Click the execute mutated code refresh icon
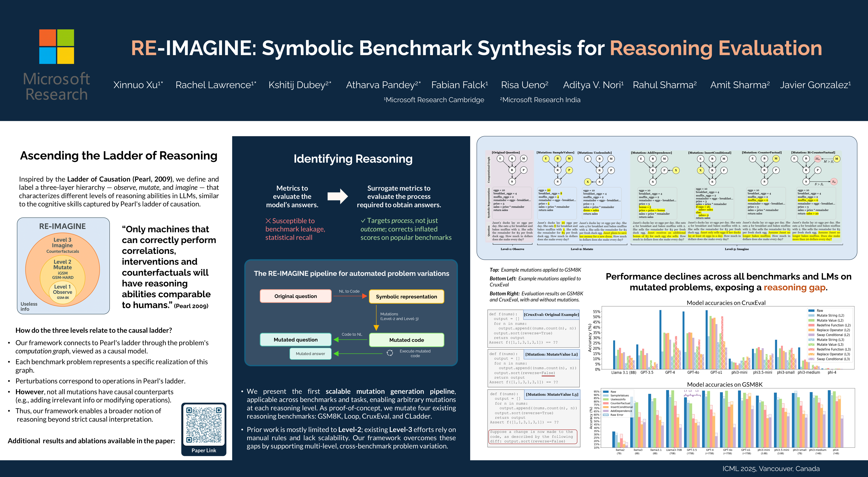The height and width of the screenshot is (477, 868). tap(390, 353)
